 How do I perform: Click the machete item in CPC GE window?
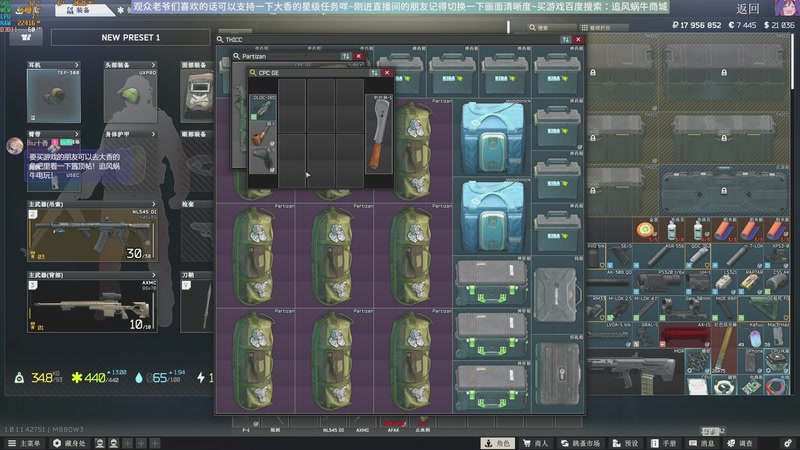(x=379, y=135)
